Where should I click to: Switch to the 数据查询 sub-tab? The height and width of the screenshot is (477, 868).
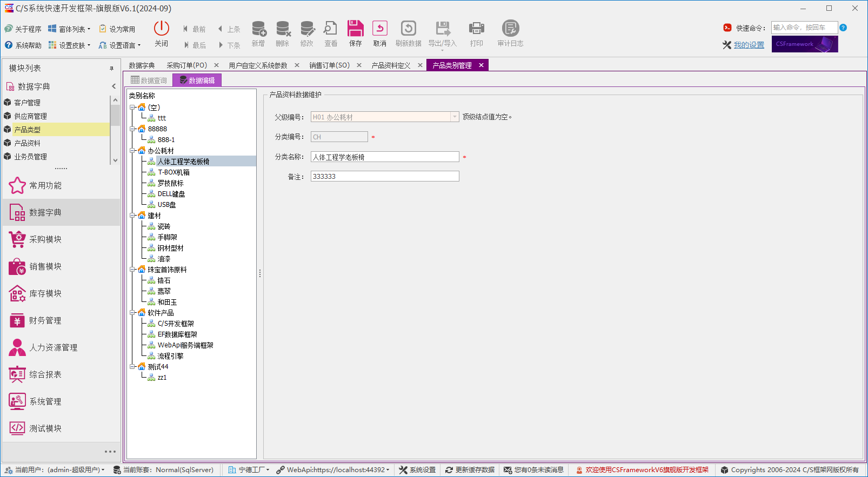[x=149, y=80]
